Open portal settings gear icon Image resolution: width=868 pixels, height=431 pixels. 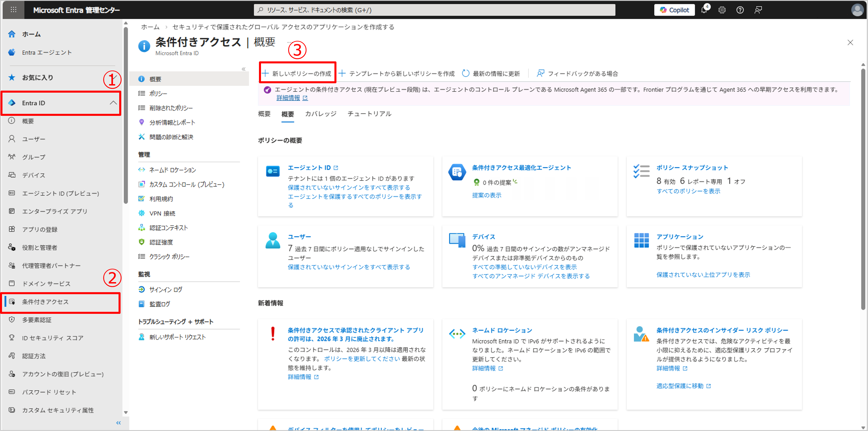pos(722,10)
